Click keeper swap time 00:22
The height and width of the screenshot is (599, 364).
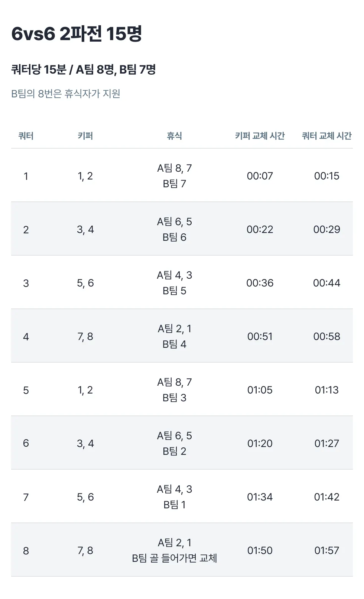260,229
